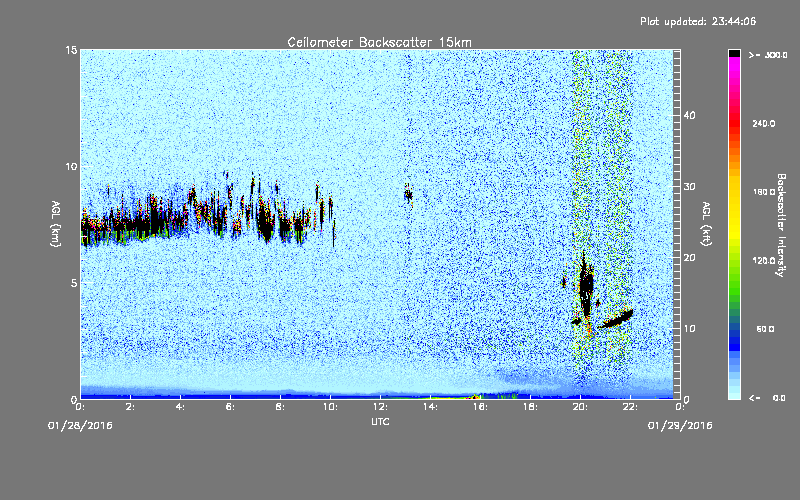Click the "40" kft tick label

(689, 115)
